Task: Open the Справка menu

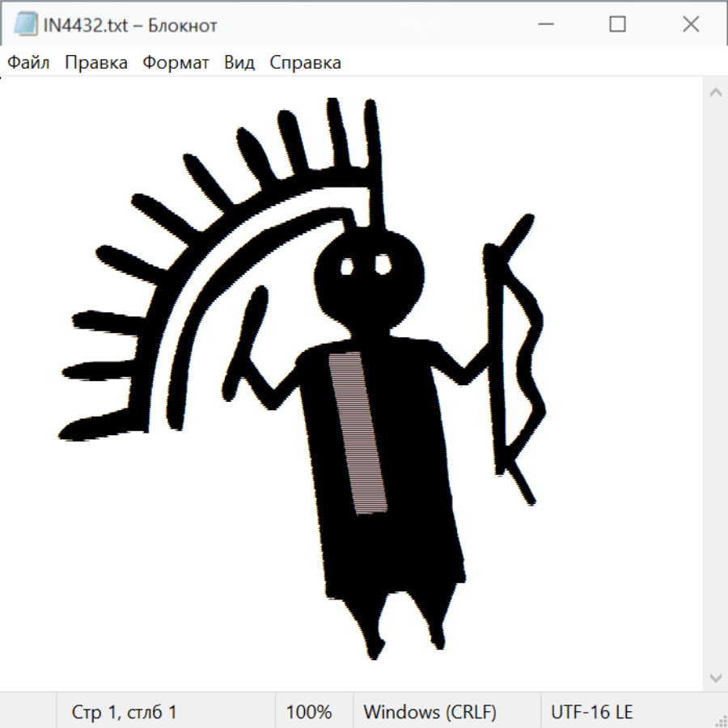Action: coord(305,63)
